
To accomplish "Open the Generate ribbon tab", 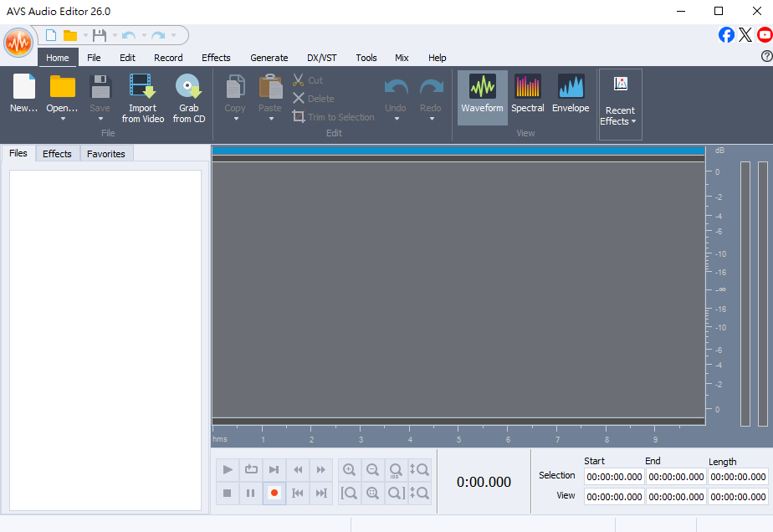I will 269,58.
